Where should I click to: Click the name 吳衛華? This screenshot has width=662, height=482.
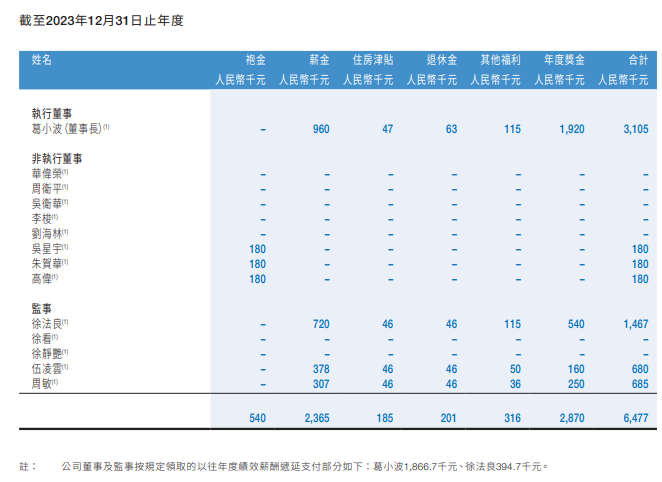tap(49, 204)
